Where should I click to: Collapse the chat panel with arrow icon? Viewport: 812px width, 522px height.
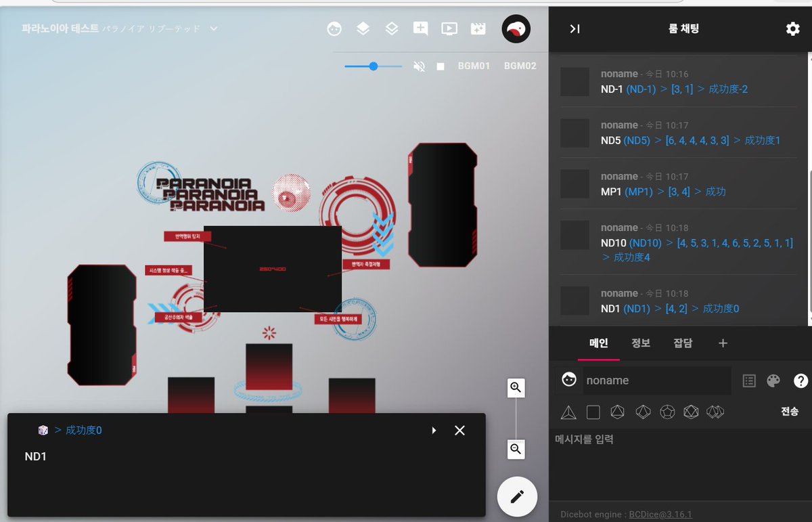[574, 28]
